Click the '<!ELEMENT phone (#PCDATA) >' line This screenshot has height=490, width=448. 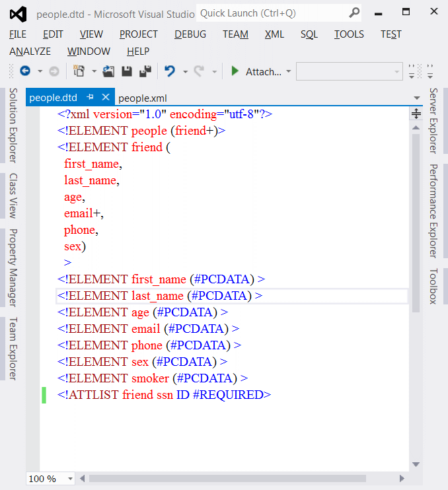149,345
